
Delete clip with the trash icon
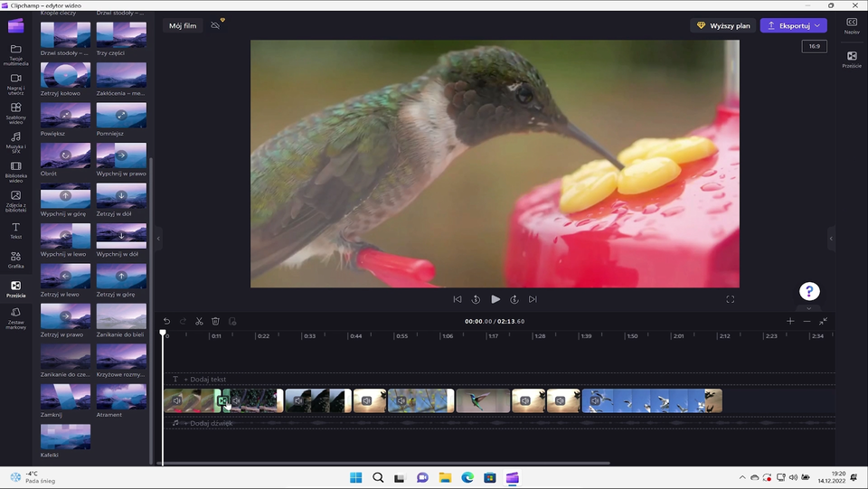pyautogui.click(x=215, y=321)
